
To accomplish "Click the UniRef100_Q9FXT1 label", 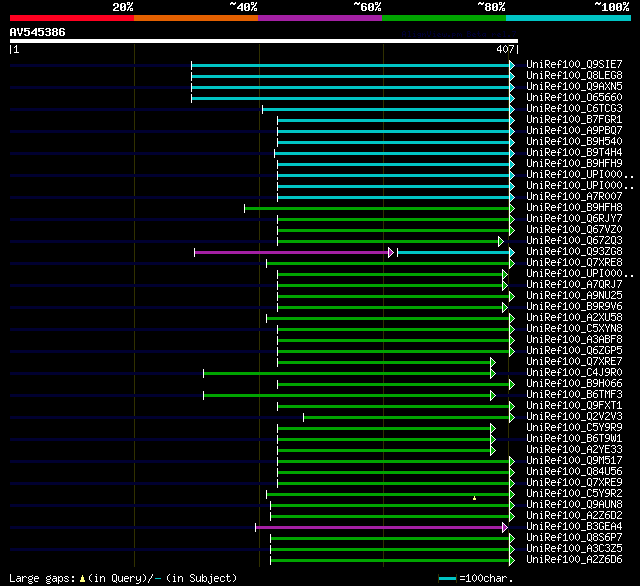I will click(574, 406).
